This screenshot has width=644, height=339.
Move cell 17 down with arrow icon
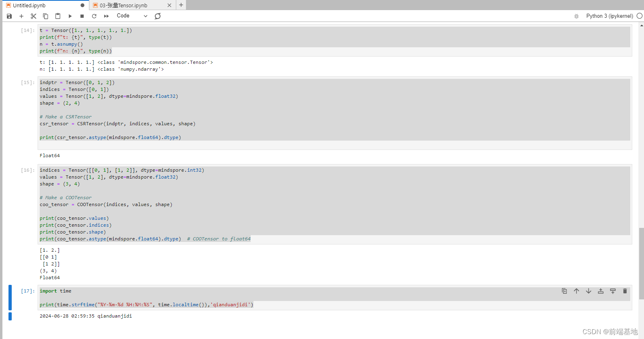589,291
